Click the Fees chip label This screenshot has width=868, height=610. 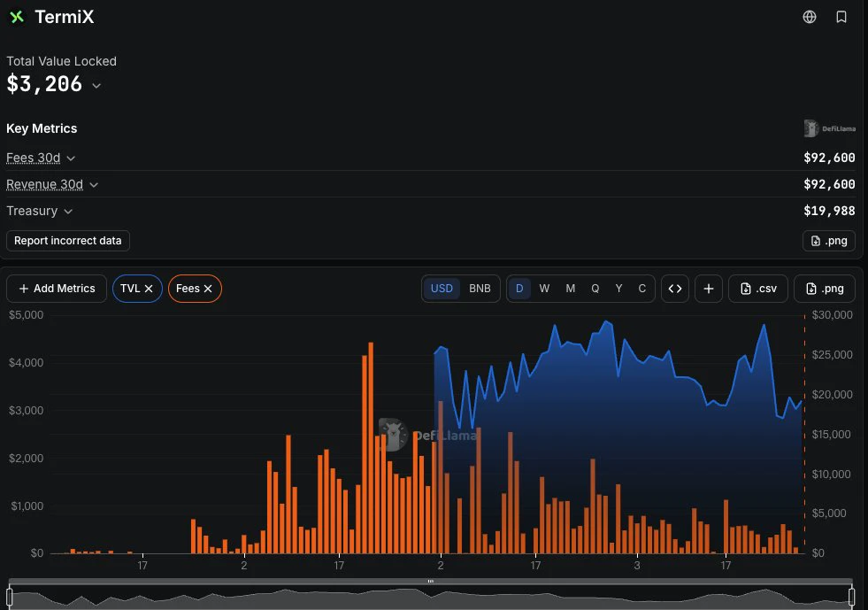188,289
